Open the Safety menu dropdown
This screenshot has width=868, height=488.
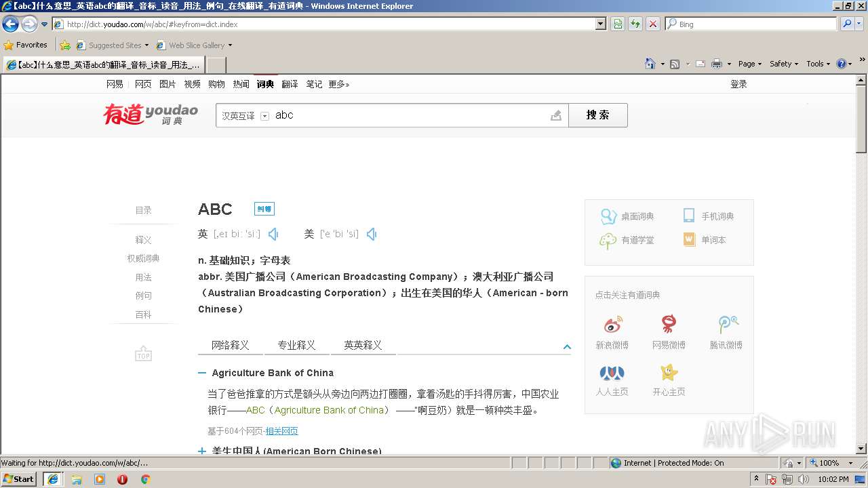785,64
